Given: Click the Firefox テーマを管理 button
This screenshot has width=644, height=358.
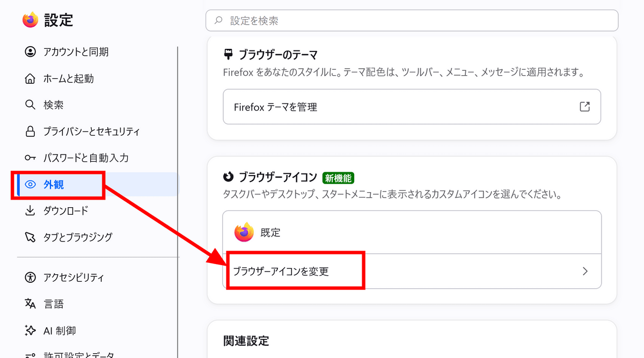Looking at the screenshot, I should [x=412, y=107].
